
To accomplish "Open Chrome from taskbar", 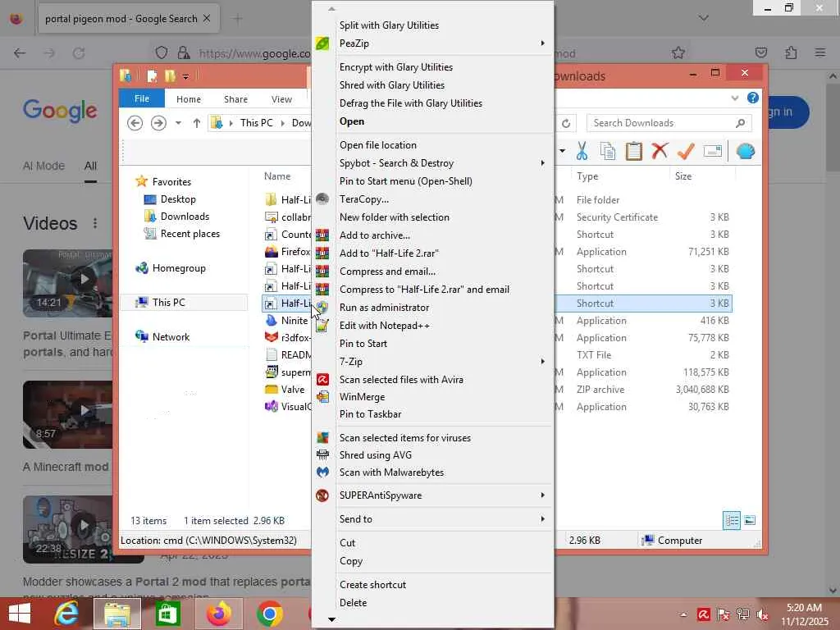I will click(269, 614).
